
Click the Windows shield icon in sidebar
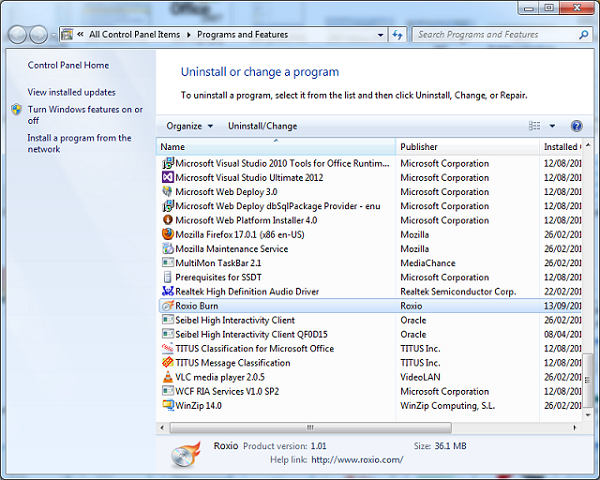click(x=16, y=109)
